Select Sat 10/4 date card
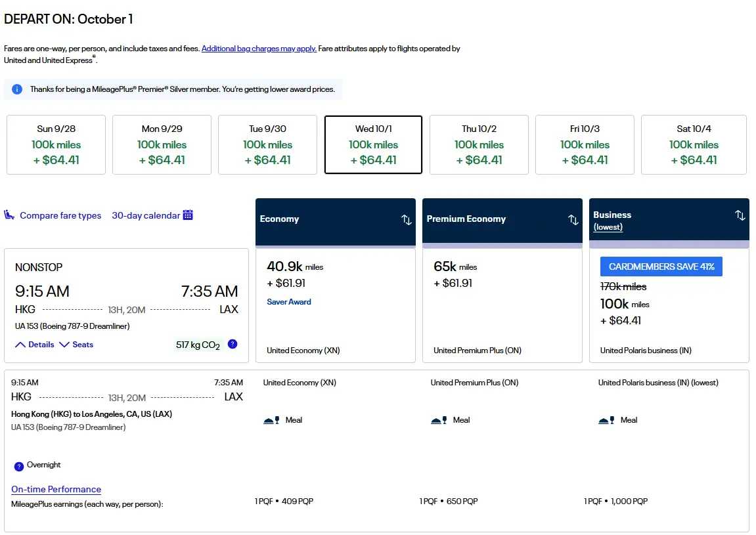The width and height of the screenshot is (756, 535). [694, 144]
